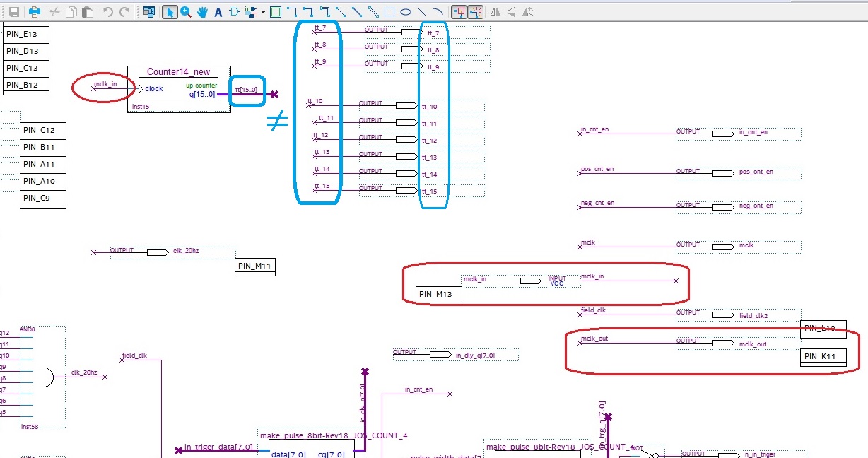Click the Flip Horizontal icon
This screenshot has width=868, height=458.
495,12
